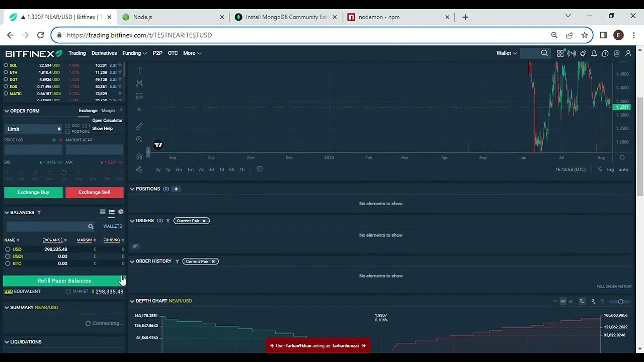Open the WALLETS link
The image size is (644, 362).
pos(113,226)
